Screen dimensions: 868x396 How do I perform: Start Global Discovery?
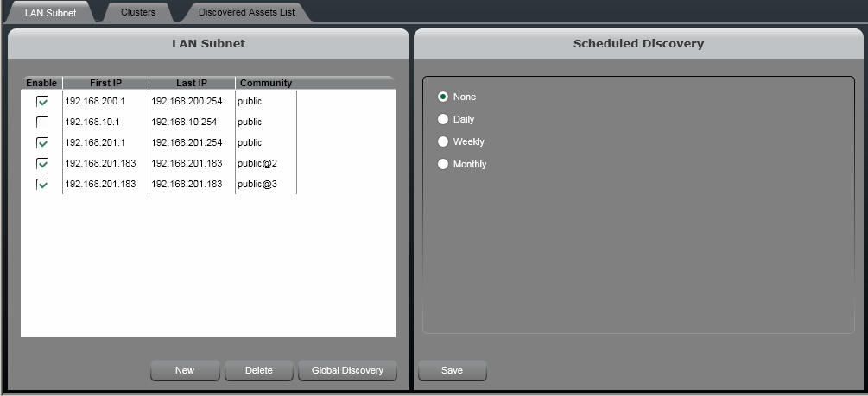pos(347,370)
